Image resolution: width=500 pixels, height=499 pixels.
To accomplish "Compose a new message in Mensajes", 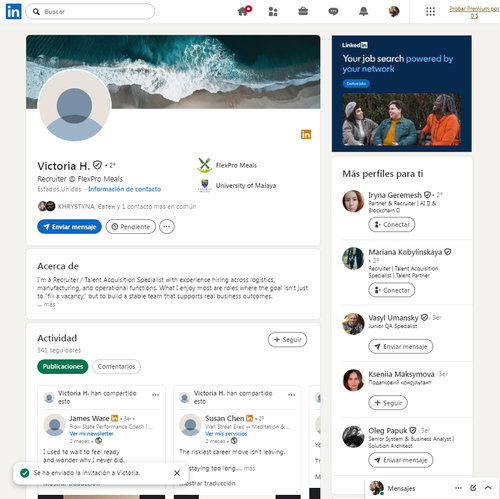I will (x=473, y=488).
